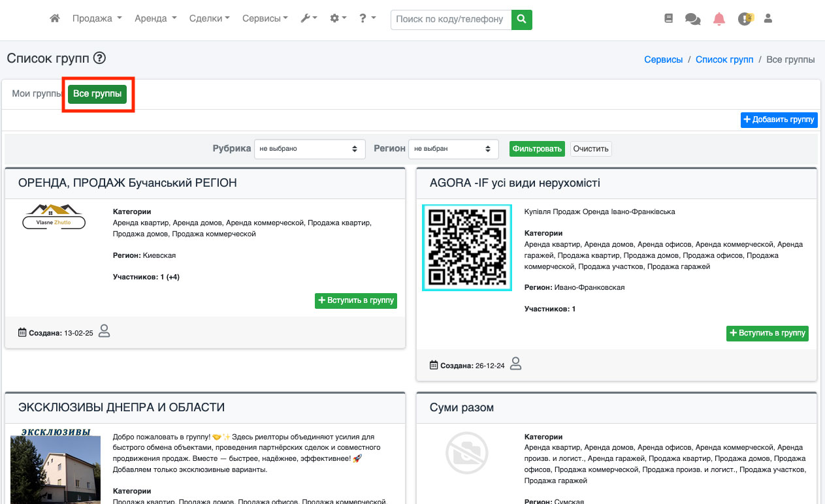Open the notifications bell

tap(719, 19)
